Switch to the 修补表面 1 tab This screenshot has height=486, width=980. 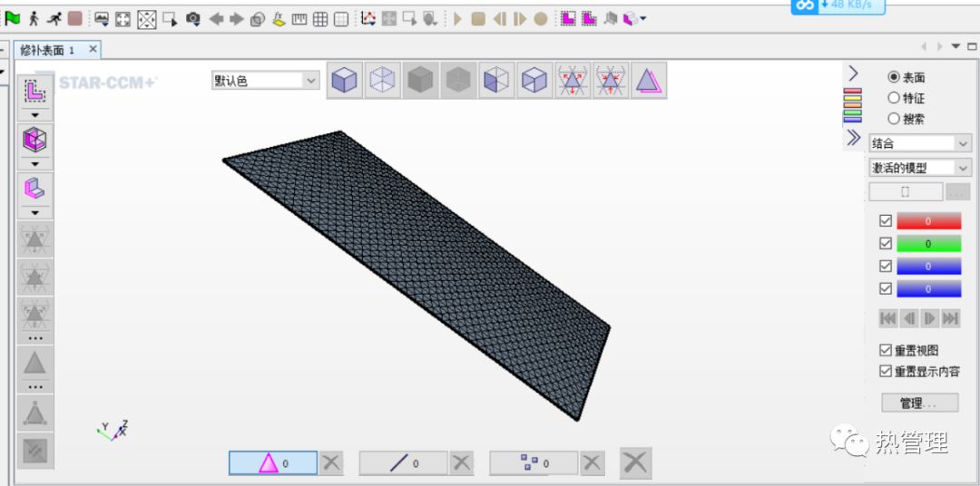click(47, 50)
